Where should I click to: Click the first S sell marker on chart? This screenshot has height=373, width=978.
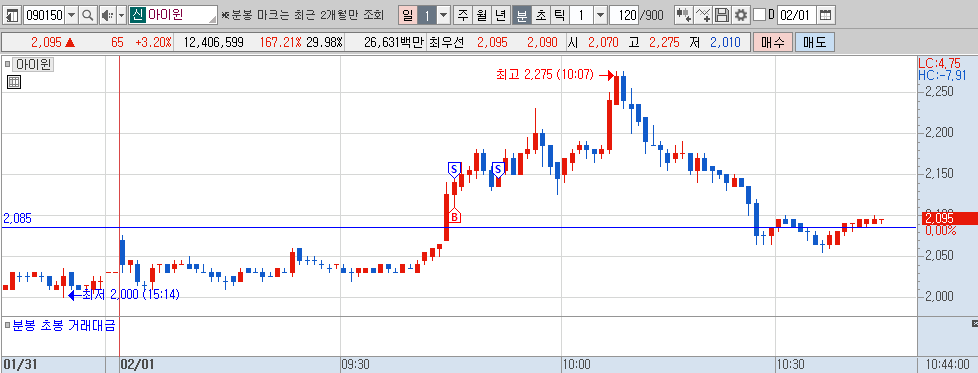point(453,169)
